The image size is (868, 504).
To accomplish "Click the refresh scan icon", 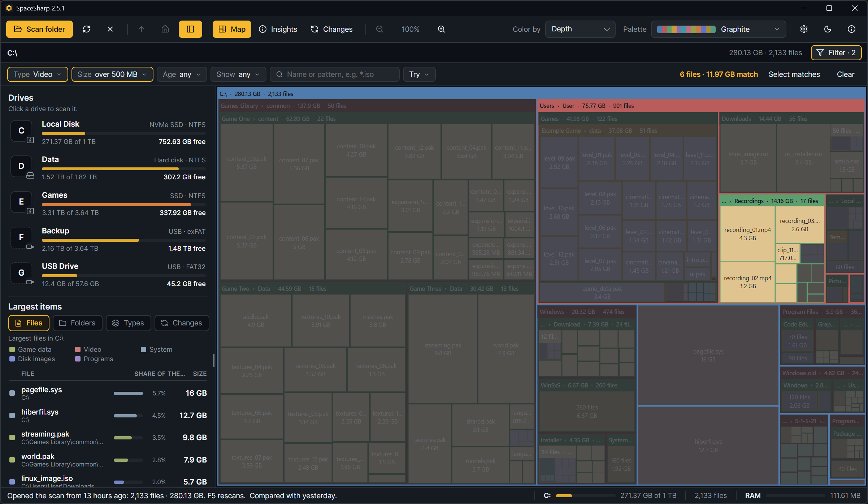I will (x=86, y=29).
